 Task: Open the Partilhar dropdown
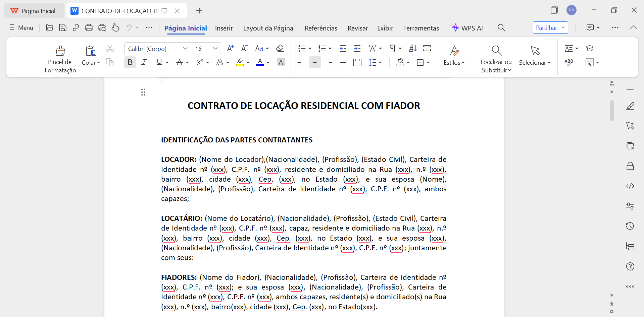(x=550, y=27)
